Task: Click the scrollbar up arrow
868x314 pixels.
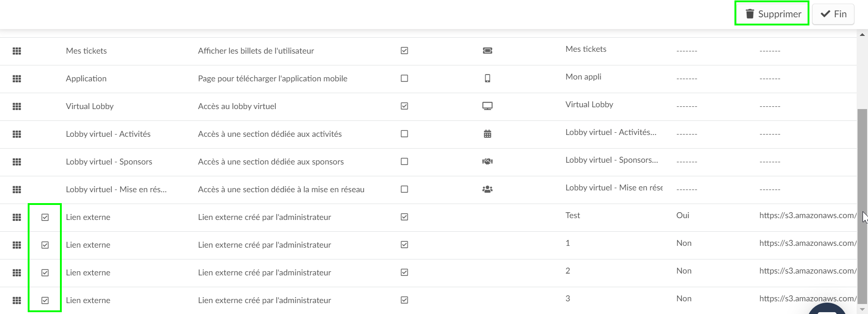Action: 862,35
